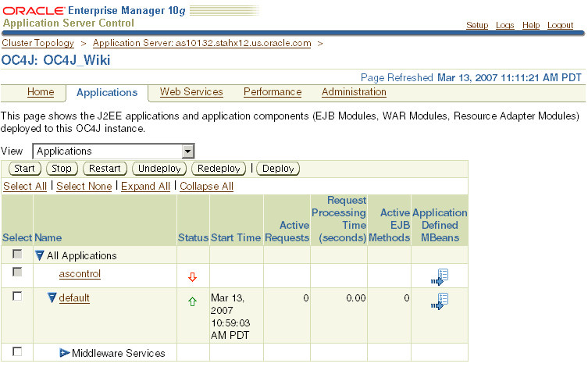Click the Stop button
The image size is (588, 367).
[x=62, y=169]
